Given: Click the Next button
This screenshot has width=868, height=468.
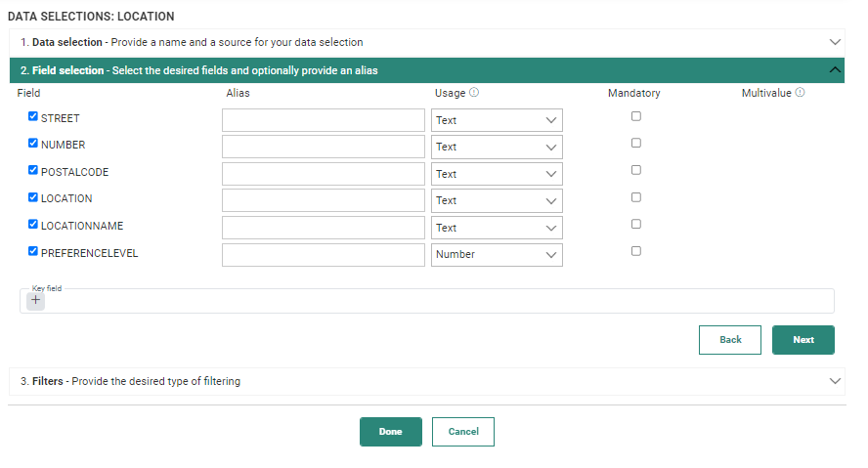Looking at the screenshot, I should (803, 340).
